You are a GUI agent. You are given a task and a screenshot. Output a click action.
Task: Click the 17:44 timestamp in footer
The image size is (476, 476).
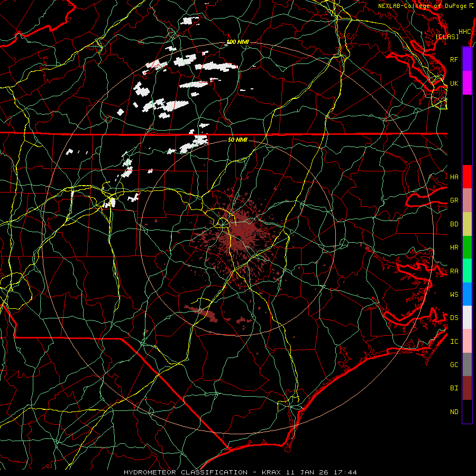click(x=345, y=472)
